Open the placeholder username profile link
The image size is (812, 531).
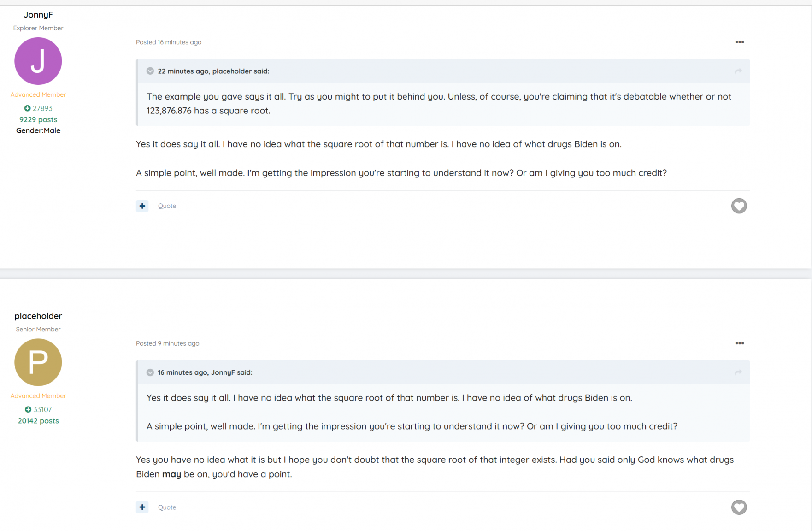[38, 316]
